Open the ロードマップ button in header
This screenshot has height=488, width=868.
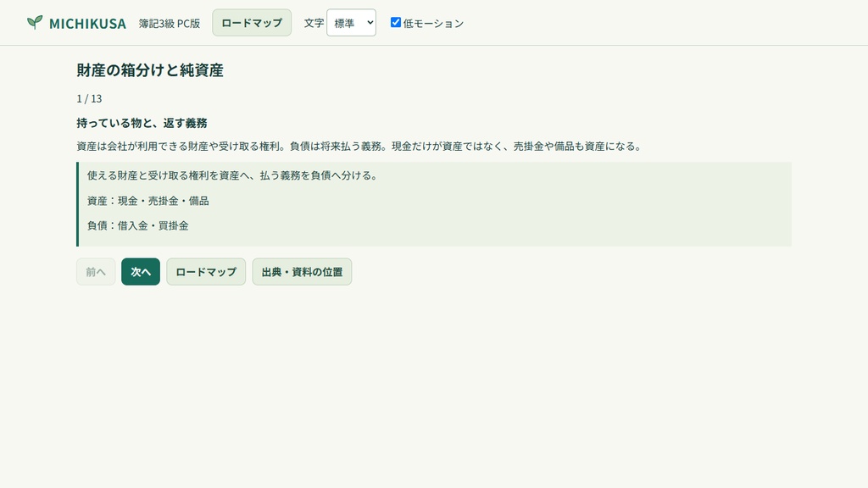252,23
